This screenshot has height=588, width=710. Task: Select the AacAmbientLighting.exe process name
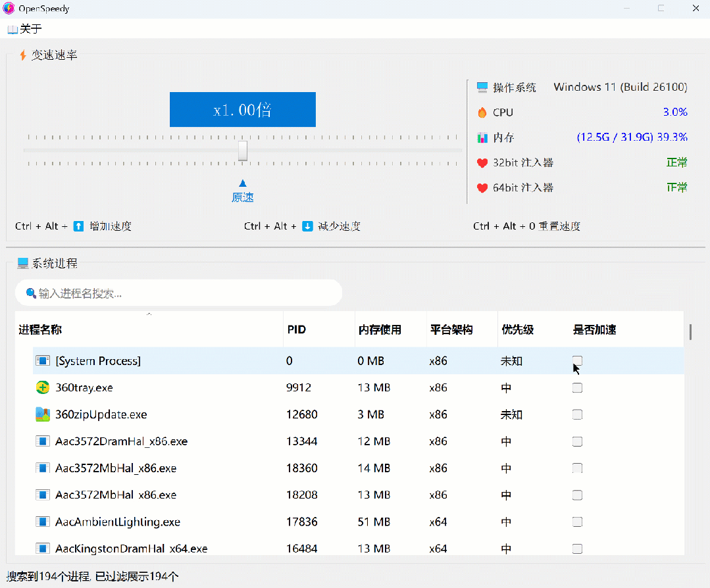click(118, 522)
